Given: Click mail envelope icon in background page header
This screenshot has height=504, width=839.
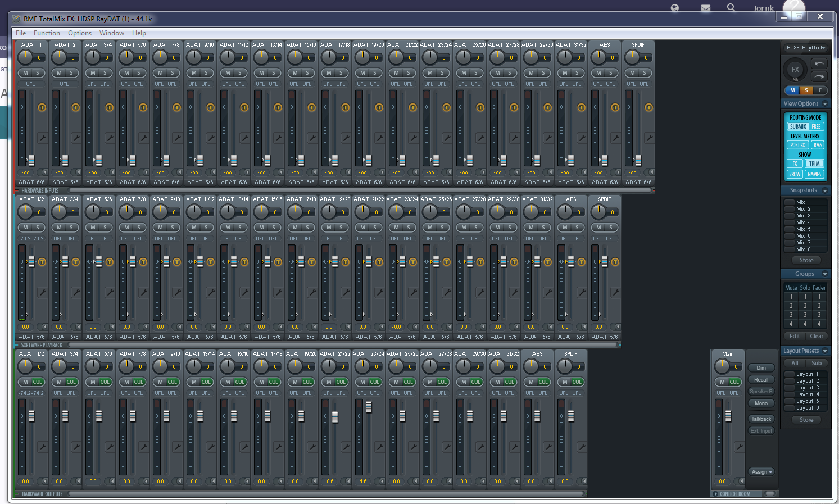Looking at the screenshot, I should (x=706, y=8).
